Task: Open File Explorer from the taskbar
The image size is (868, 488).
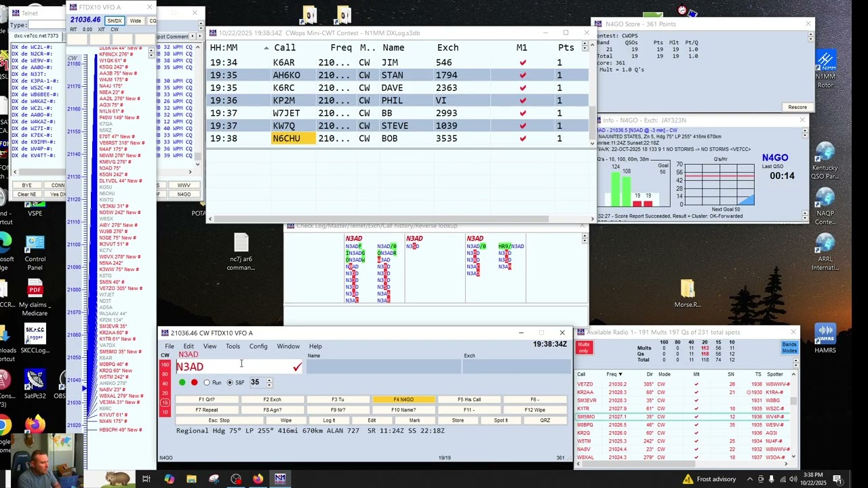Action: [x=191, y=479]
